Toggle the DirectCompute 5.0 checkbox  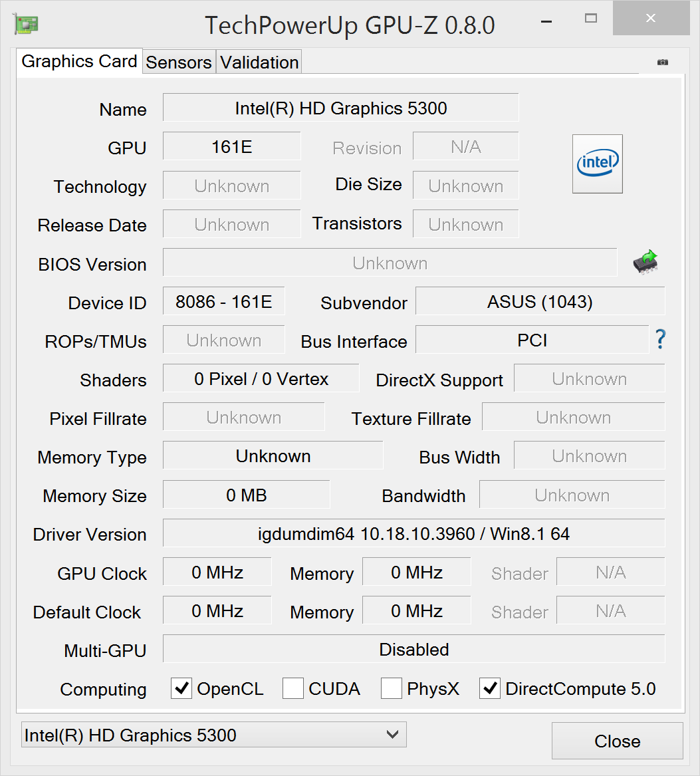(490, 689)
